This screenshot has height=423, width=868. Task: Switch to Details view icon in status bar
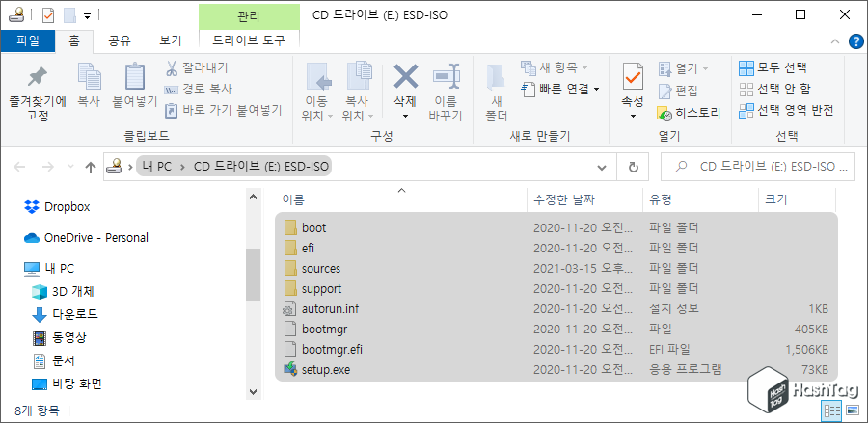pyautogui.click(x=832, y=410)
